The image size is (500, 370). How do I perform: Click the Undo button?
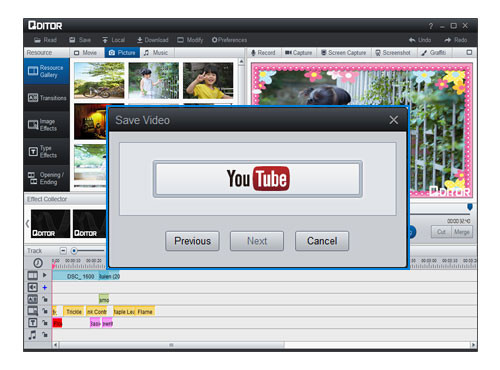click(420, 40)
